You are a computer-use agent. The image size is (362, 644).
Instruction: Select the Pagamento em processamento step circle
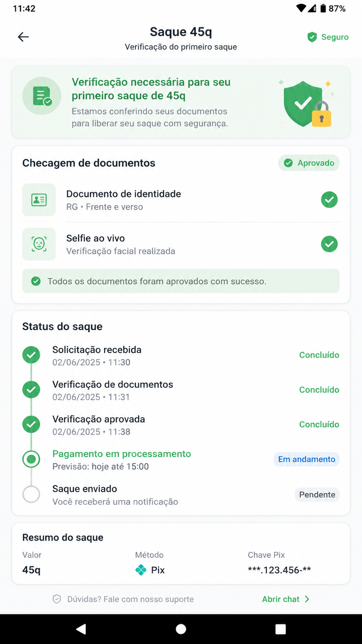pos(31,459)
